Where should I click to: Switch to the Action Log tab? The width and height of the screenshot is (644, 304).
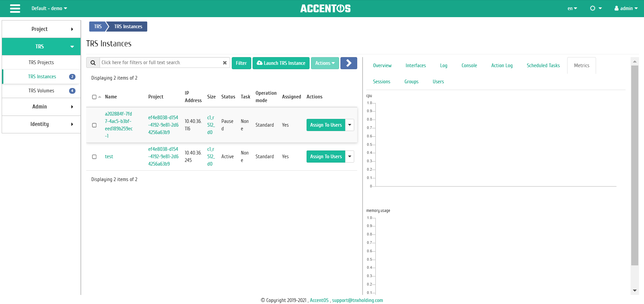[502, 66]
